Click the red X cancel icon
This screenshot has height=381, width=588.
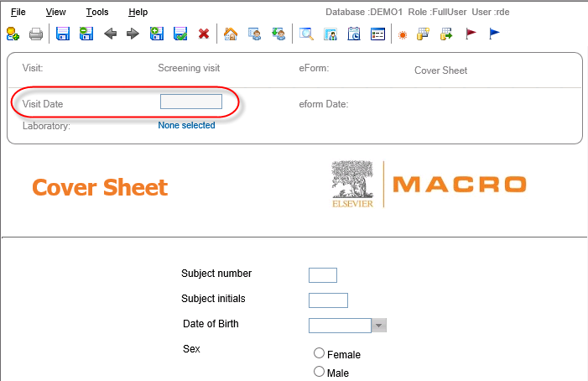204,34
